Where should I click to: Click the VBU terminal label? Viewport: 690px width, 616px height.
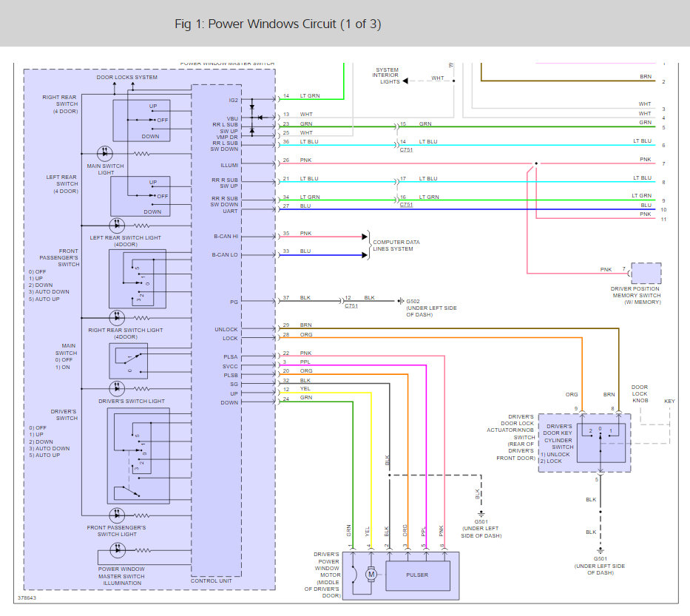[x=232, y=118]
